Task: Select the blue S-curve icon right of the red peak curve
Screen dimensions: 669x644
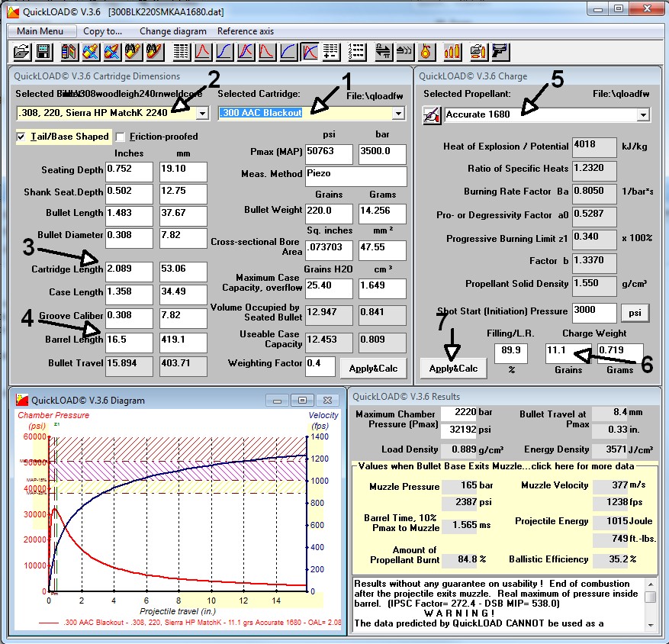Action: pyautogui.click(x=224, y=52)
